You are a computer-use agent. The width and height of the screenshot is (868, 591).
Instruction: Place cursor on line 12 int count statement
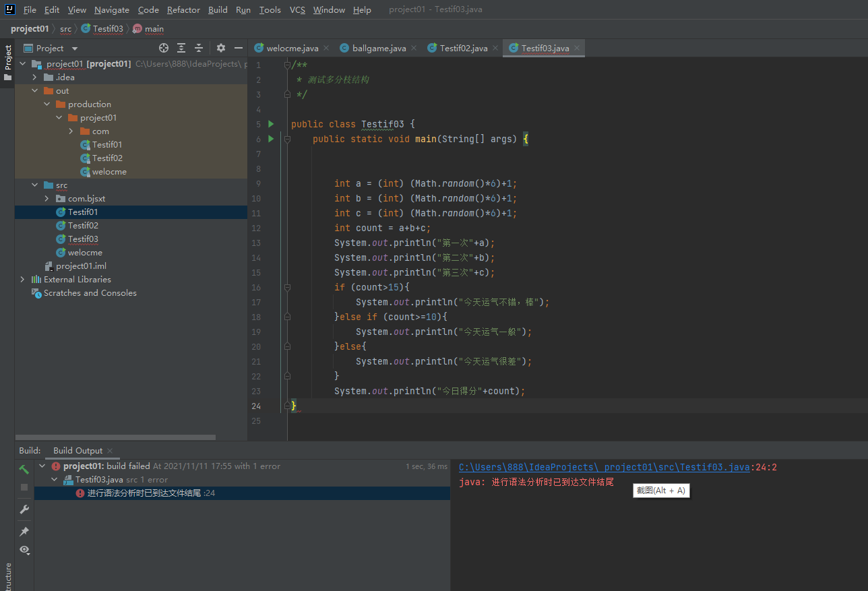pos(382,228)
